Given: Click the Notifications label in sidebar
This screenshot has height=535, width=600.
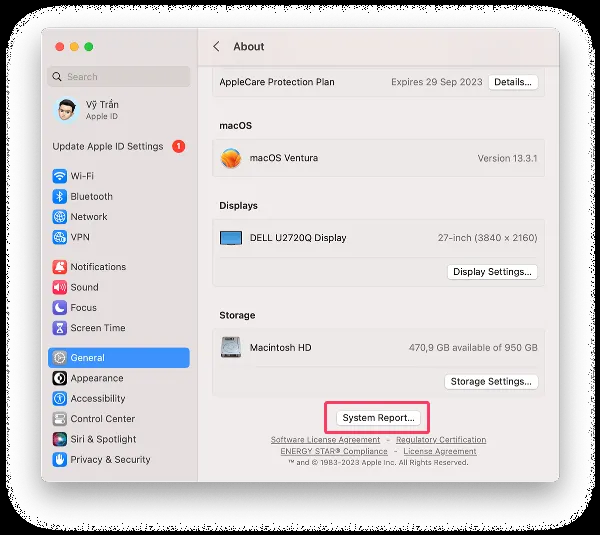Looking at the screenshot, I should pos(98,267).
